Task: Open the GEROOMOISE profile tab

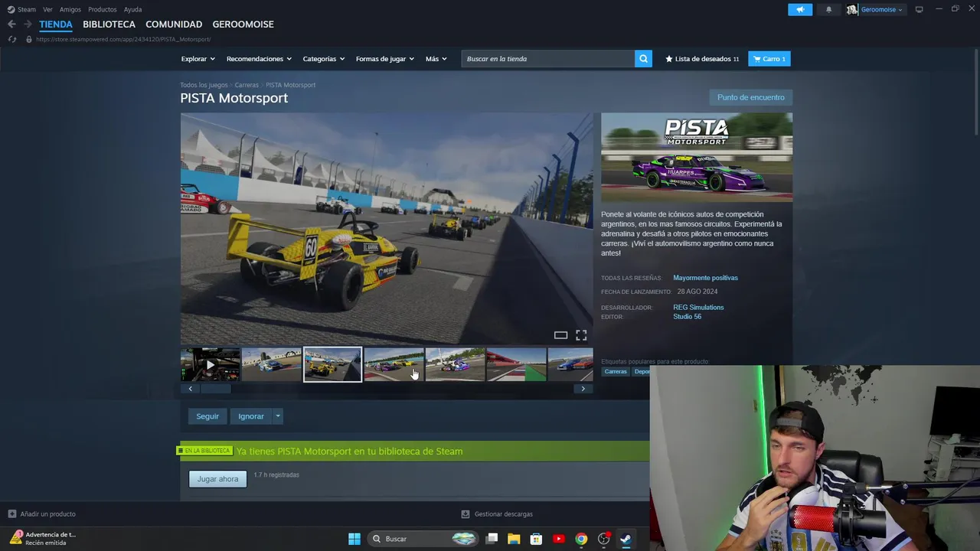Action: click(x=243, y=24)
